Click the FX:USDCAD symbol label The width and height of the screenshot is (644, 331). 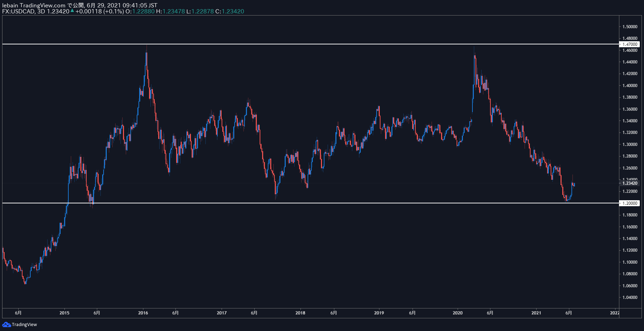point(18,11)
